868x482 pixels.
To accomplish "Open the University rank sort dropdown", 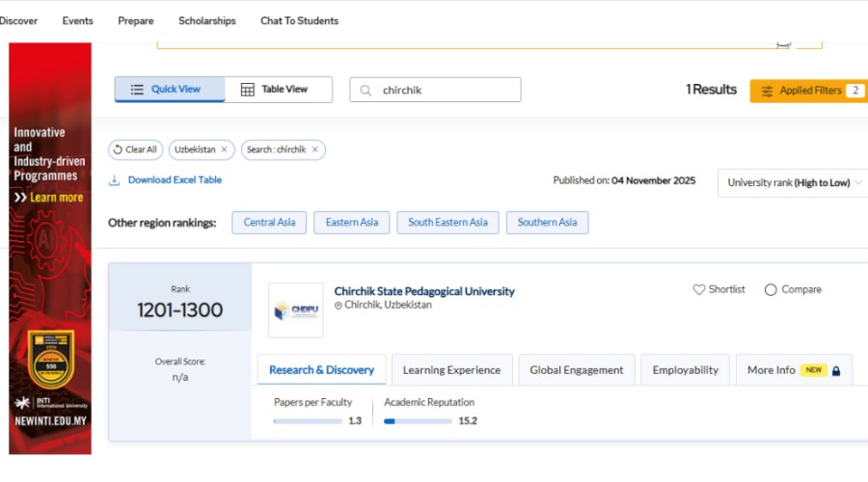I will (793, 182).
